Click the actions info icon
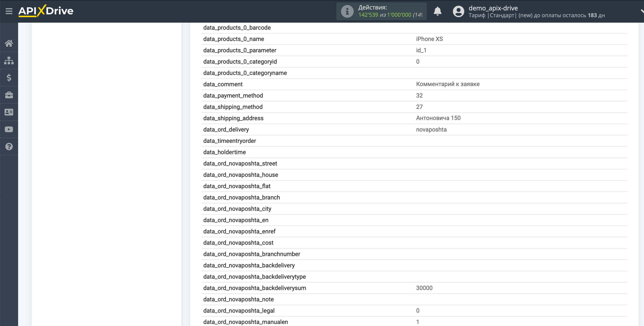The image size is (644, 326). [x=347, y=11]
